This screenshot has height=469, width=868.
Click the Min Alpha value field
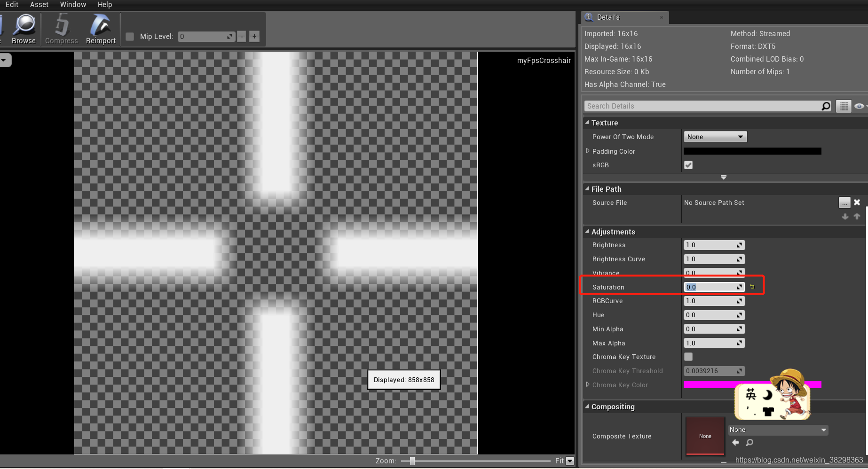tap(714, 329)
